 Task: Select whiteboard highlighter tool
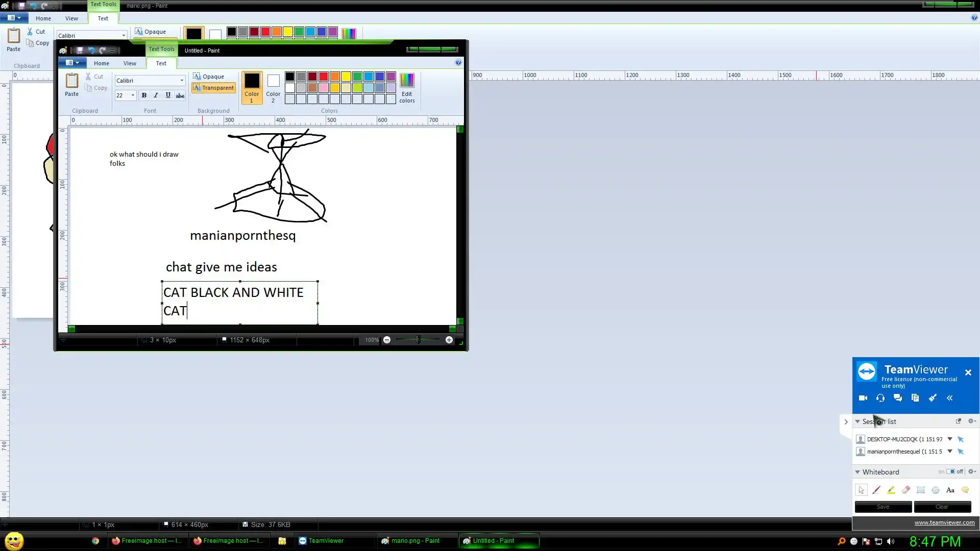891,490
